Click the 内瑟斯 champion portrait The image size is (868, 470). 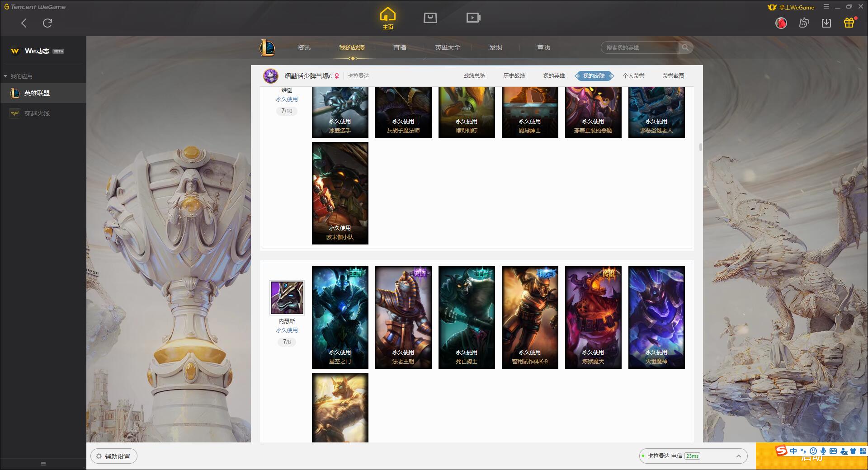point(287,298)
